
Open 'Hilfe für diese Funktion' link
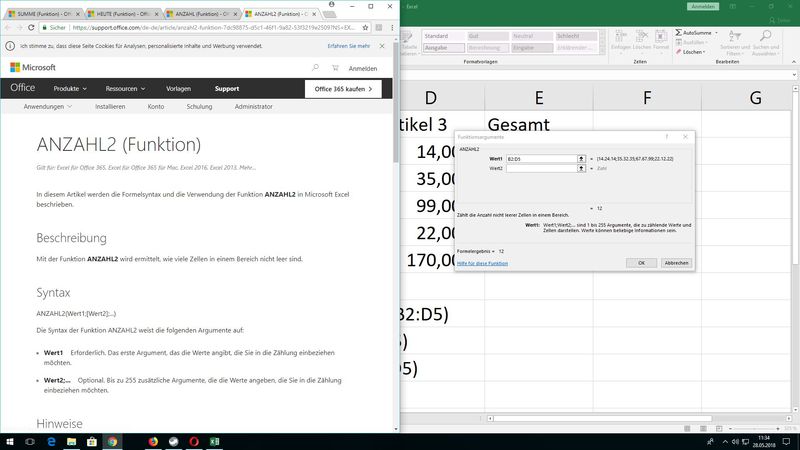(482, 264)
